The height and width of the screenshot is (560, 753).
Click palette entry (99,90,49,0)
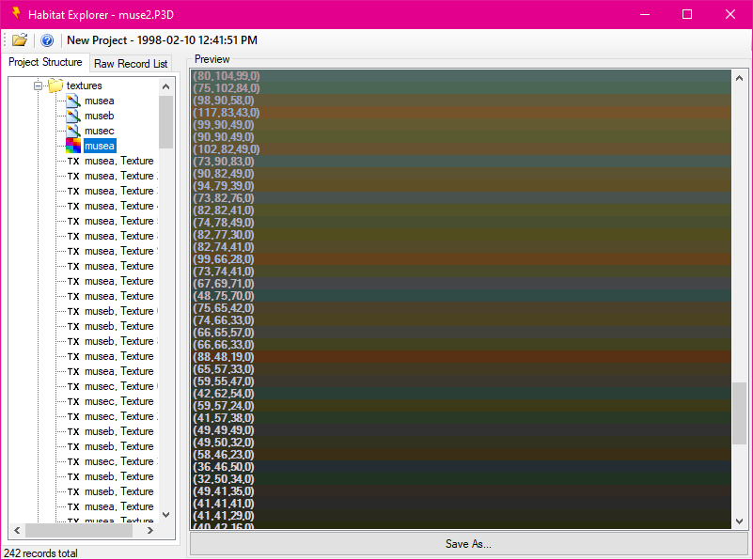(x=461, y=125)
